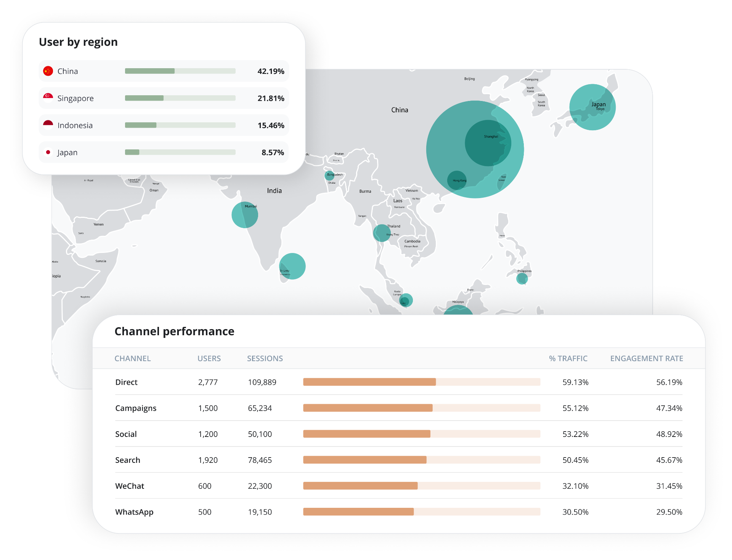Viewport: 732px width, 560px height.
Task: Click the Indonesia flag icon
Action: point(48,125)
